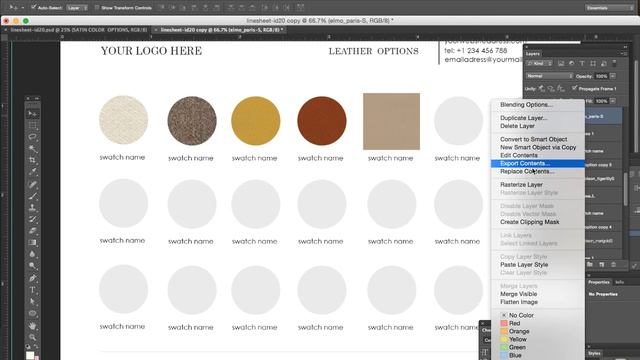Screen dimensions: 640x360
Task: Select the Type tool
Action: 33,290
